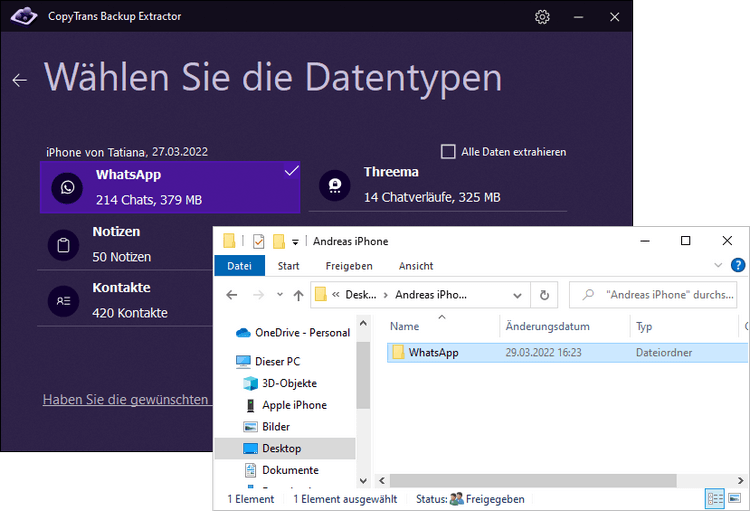The image size is (750, 511).
Task: Refresh the Andreas iPhone folder
Action: coord(544,295)
